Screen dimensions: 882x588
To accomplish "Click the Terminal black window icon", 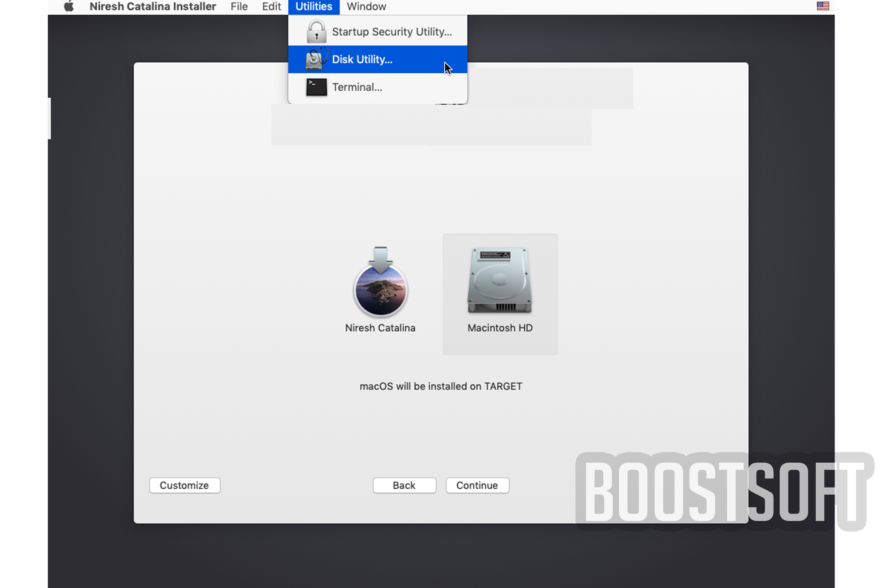I will pos(316,87).
